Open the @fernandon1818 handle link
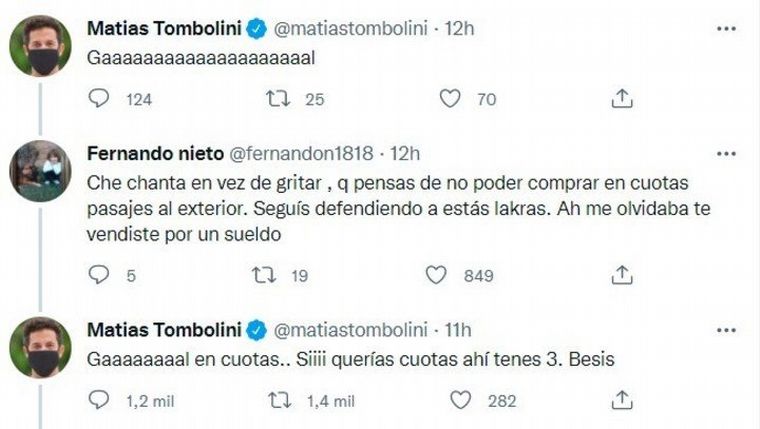The width and height of the screenshot is (760, 429). 302,153
